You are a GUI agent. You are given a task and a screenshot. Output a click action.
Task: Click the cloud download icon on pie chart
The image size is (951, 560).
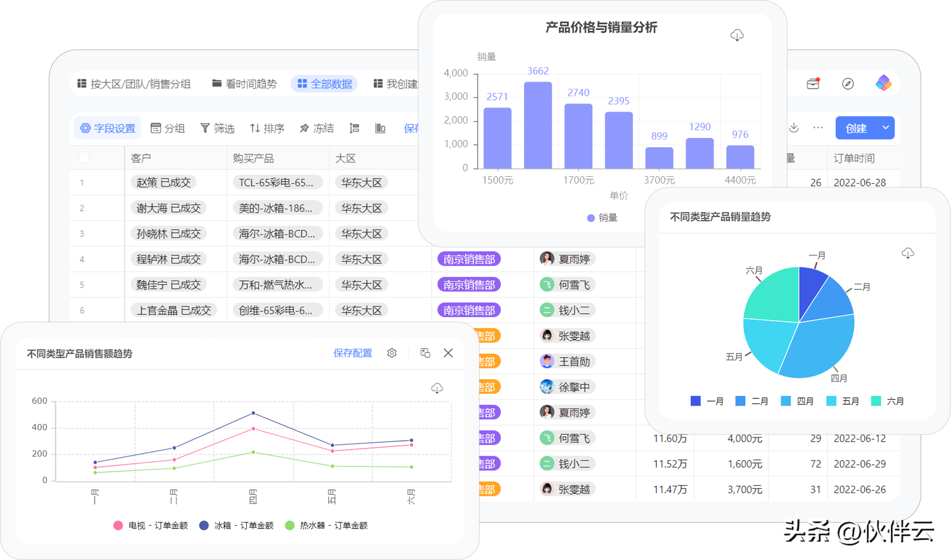[x=907, y=253]
